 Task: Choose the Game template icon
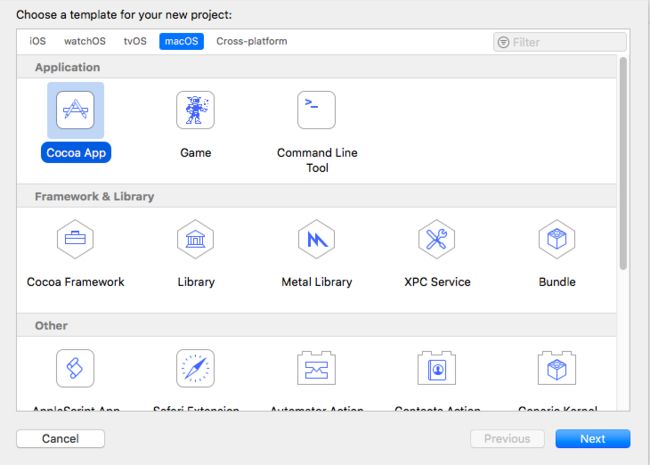[195, 110]
